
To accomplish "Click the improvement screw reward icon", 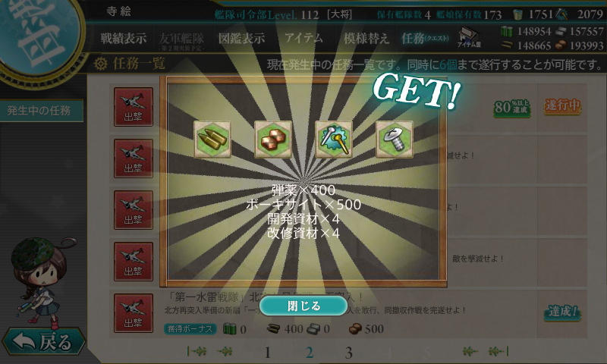I will coord(395,140).
